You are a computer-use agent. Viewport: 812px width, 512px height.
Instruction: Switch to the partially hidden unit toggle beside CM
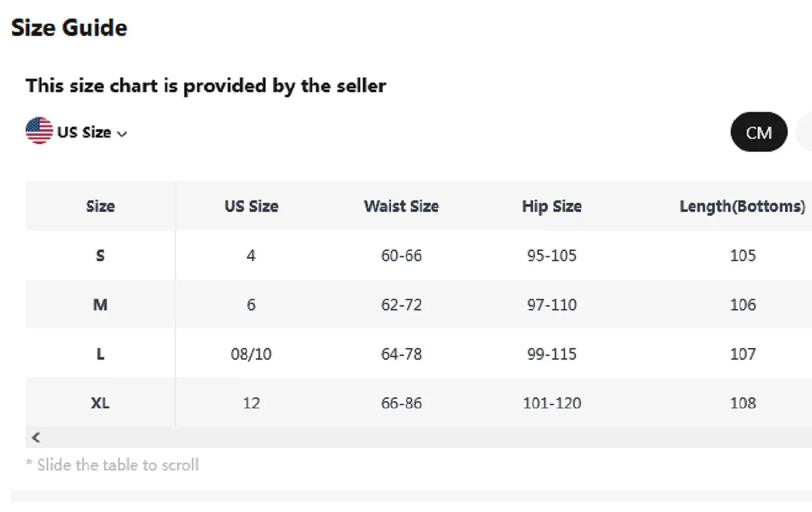click(x=804, y=132)
